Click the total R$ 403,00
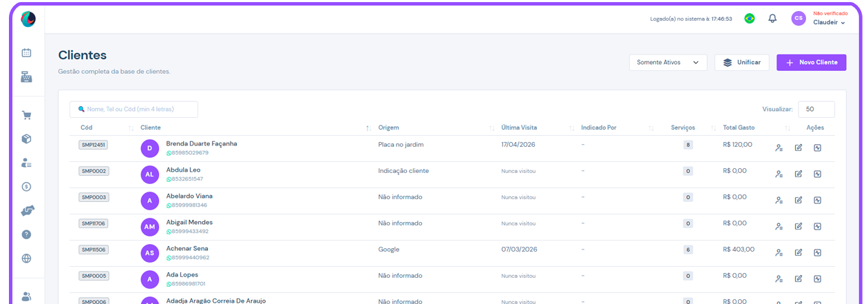 (x=739, y=250)
